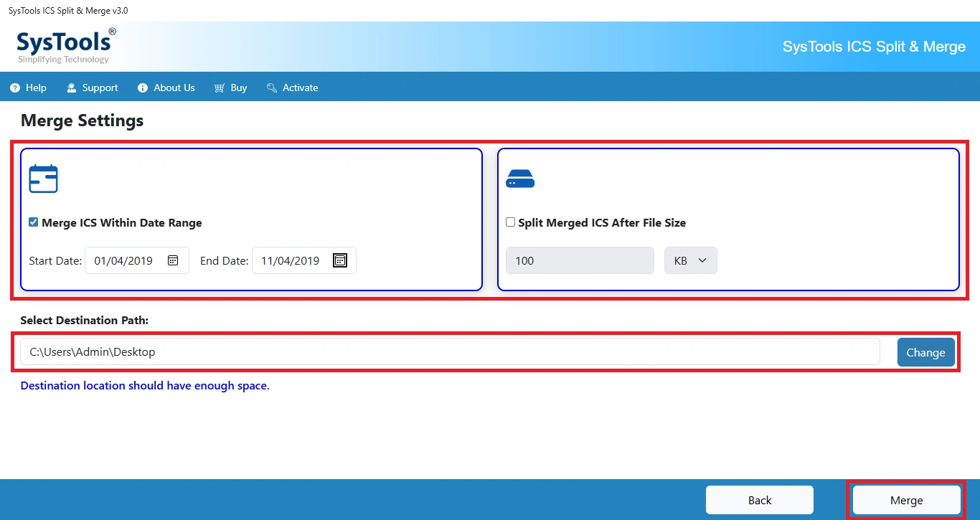
Task: Click the date range calendar icon
Action: [43, 179]
